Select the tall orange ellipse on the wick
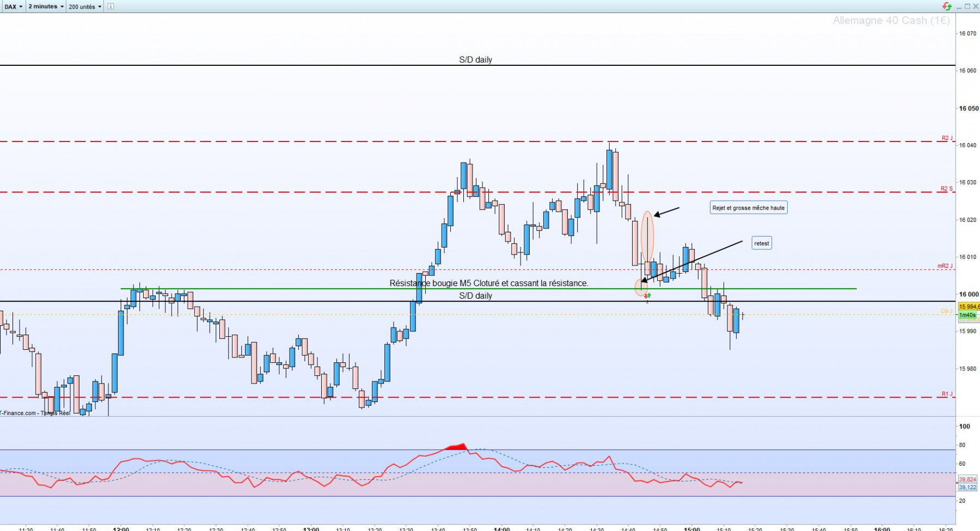Screen dimensions: 980x531 tap(647, 237)
